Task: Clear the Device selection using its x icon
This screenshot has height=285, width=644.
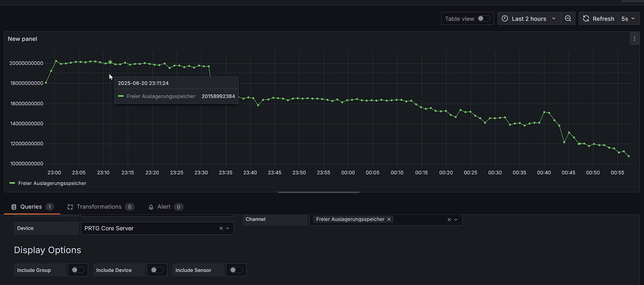Action: (x=221, y=228)
